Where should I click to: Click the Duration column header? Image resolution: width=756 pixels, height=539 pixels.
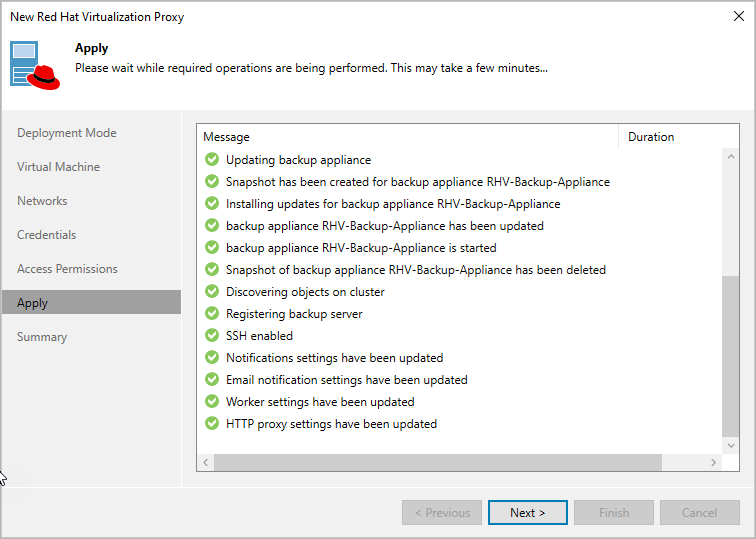(678, 137)
